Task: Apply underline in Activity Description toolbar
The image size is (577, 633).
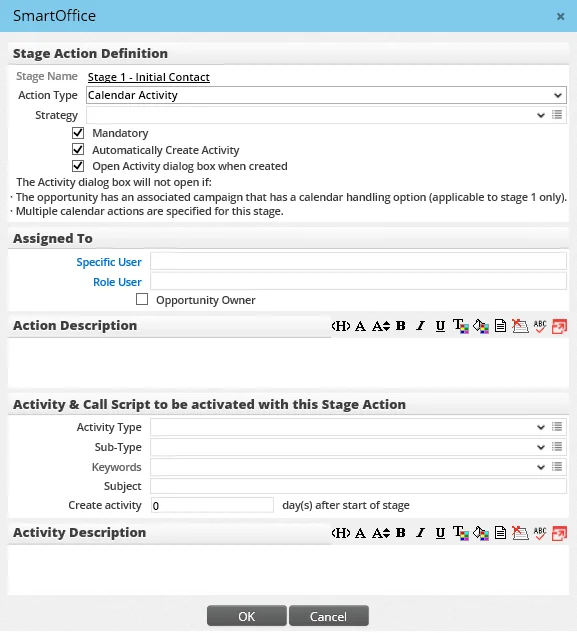Action: (440, 533)
